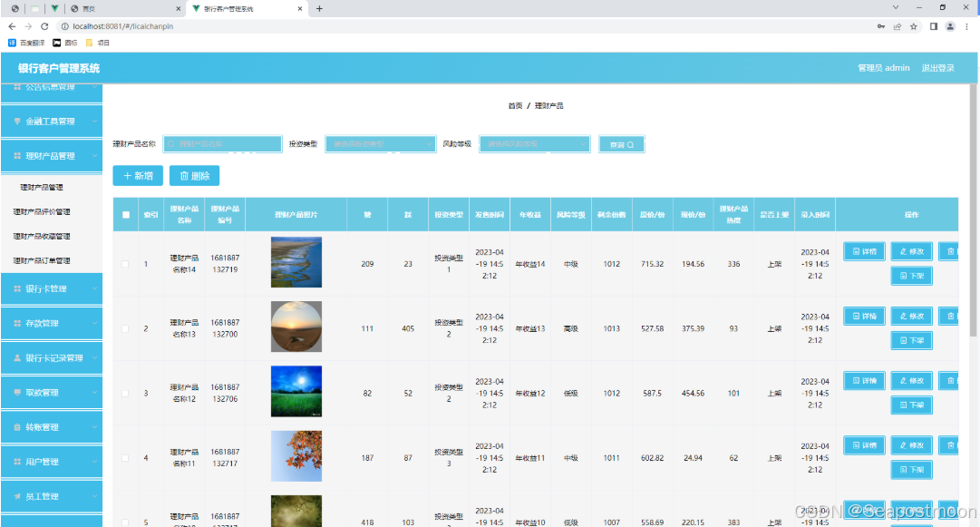
Task: Collapse 理财产品管理 menu via its chevron
Action: click(x=94, y=156)
